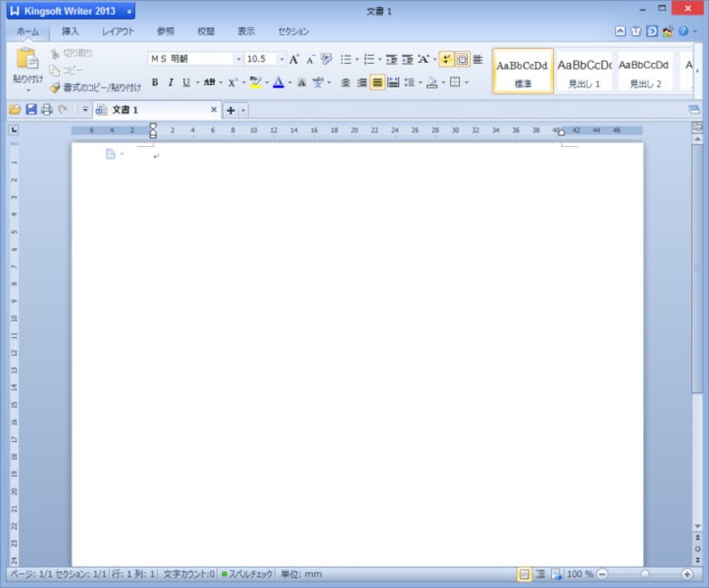Viewport: 709px width, 588px height.
Task: Click the print icon in quick toolbar
Action: click(46, 110)
